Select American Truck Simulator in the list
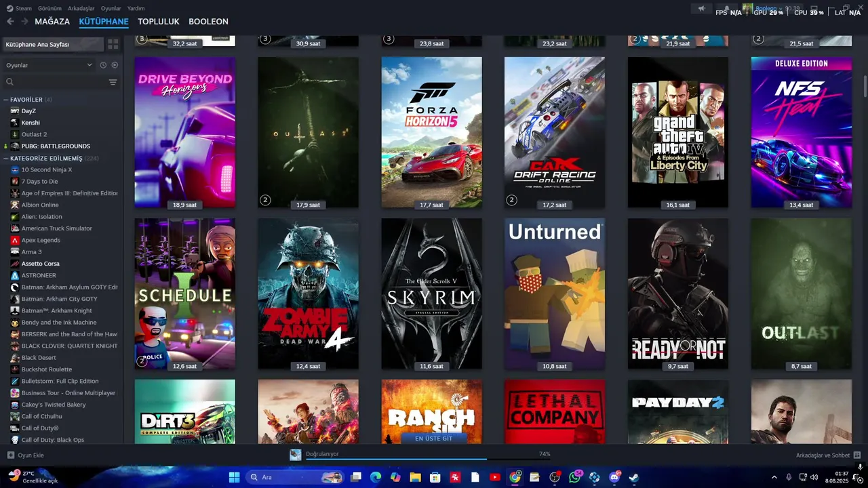 [x=57, y=228]
